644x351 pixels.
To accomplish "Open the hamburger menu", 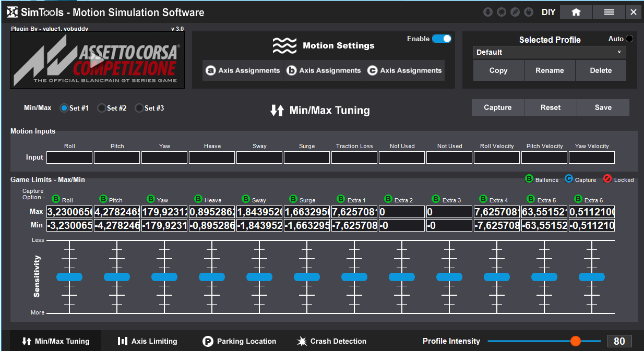I will (609, 12).
